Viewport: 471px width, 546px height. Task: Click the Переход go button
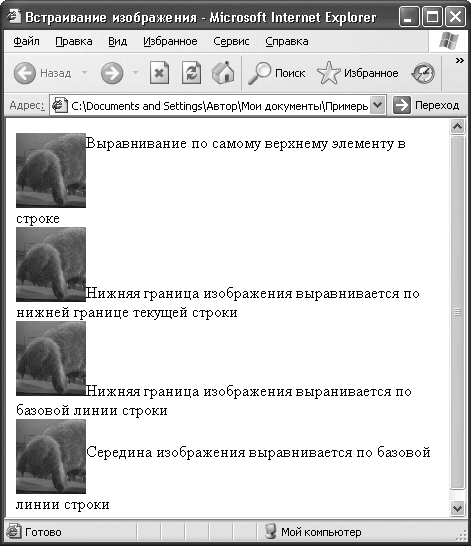[426, 105]
